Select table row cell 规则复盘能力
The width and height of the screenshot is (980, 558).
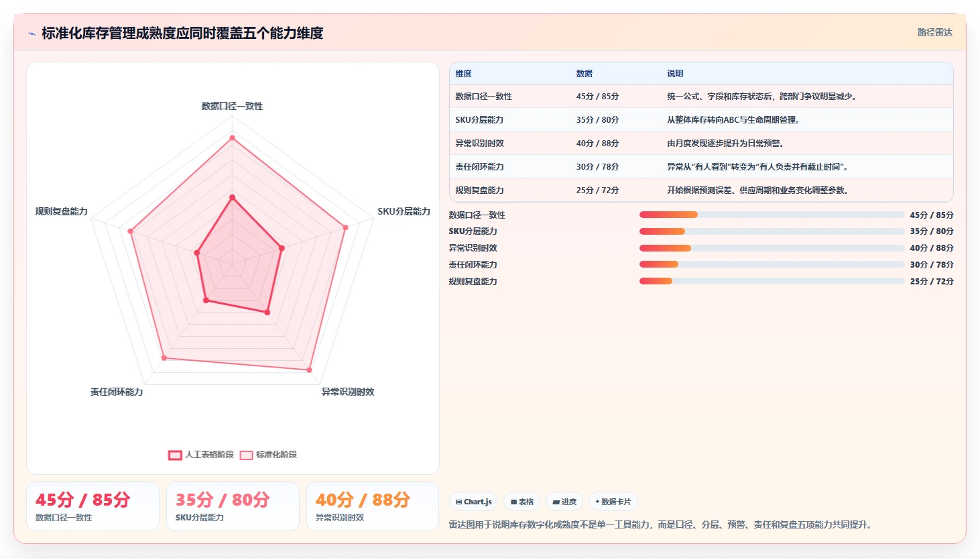click(x=479, y=190)
